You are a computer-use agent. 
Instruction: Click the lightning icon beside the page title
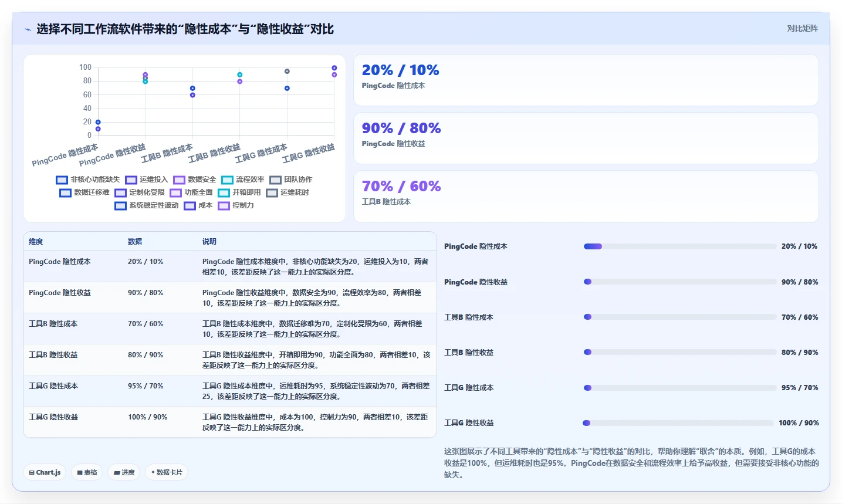pos(28,29)
